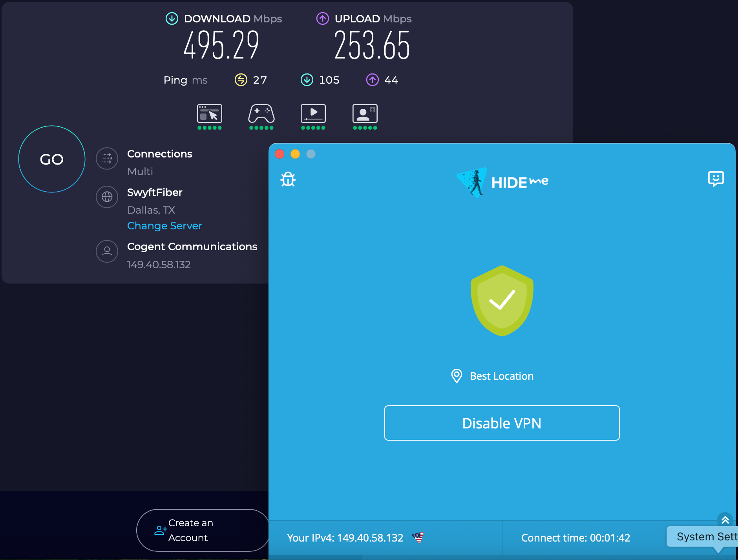The image size is (738, 560).
Task: Click the Connections arrows icon
Action: [107, 158]
